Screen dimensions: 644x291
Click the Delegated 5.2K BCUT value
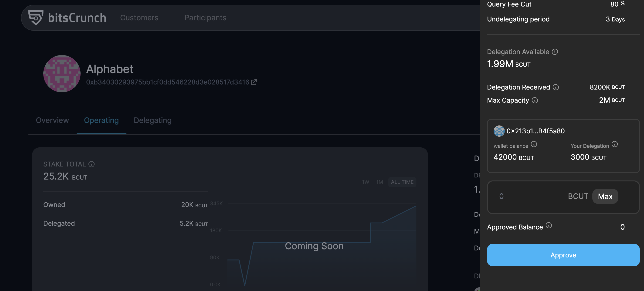point(194,223)
